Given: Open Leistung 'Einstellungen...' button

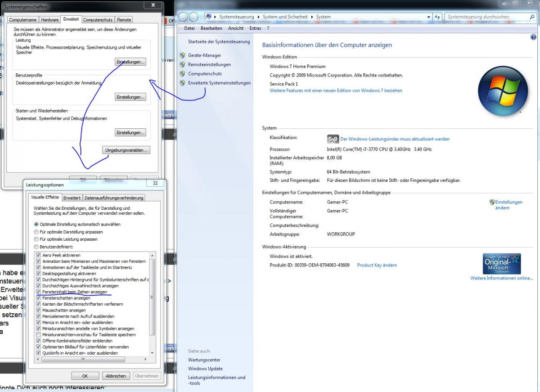Looking at the screenshot, I should (130, 62).
